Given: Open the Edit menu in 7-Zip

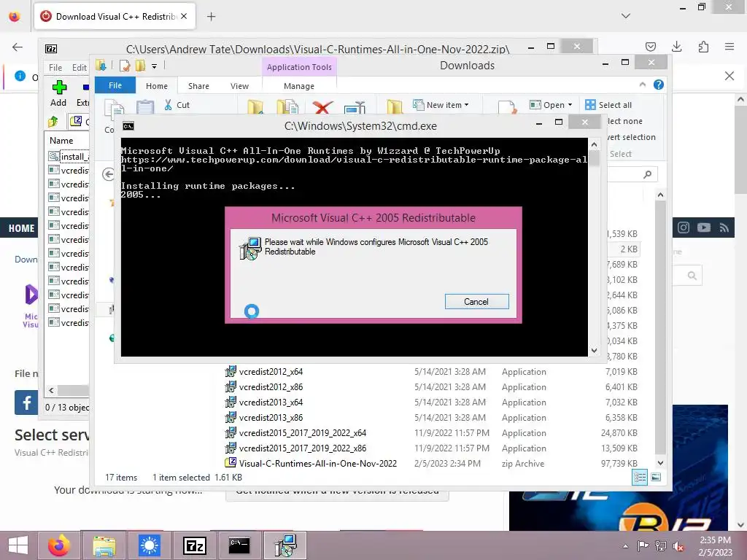Looking at the screenshot, I should (x=79, y=68).
